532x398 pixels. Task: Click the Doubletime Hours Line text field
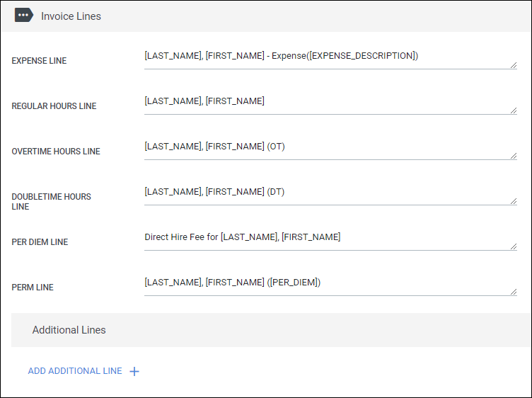click(x=325, y=192)
